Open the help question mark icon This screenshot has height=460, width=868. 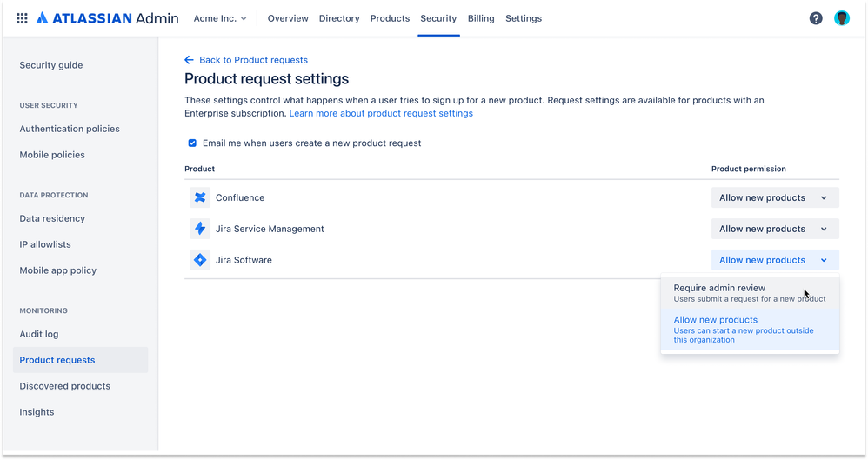(x=816, y=18)
